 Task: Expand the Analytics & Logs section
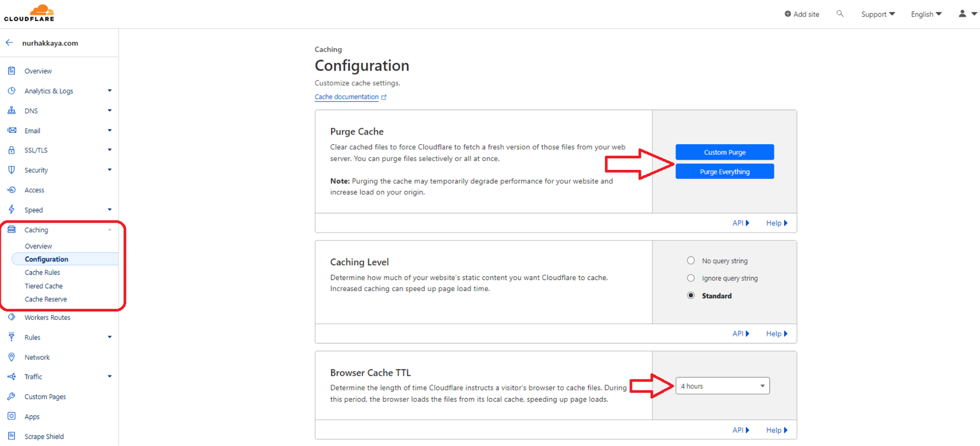[x=110, y=91]
